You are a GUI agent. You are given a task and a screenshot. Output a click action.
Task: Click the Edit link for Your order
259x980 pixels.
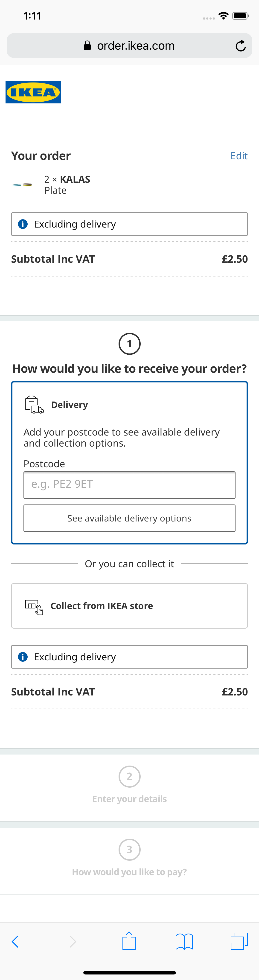click(x=239, y=156)
